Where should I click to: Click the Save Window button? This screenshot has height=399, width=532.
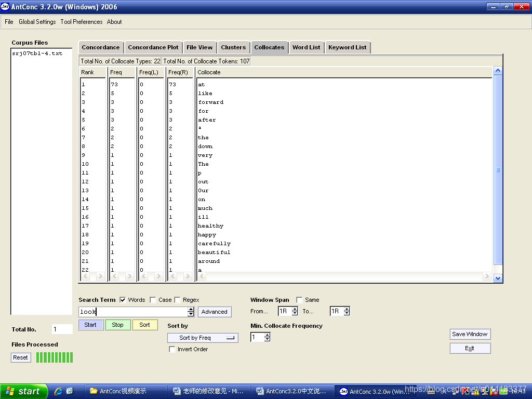click(470, 334)
